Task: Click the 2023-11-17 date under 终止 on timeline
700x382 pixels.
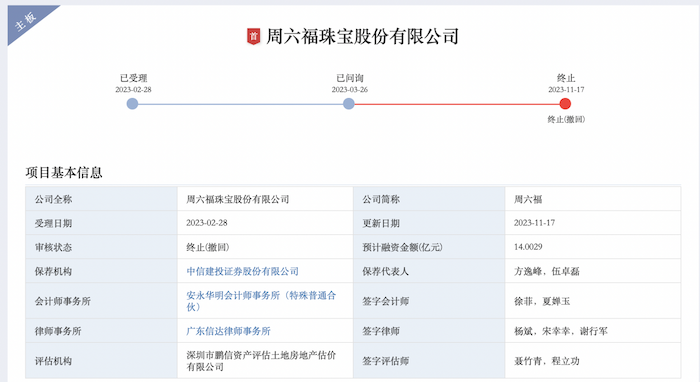Action: [566, 89]
